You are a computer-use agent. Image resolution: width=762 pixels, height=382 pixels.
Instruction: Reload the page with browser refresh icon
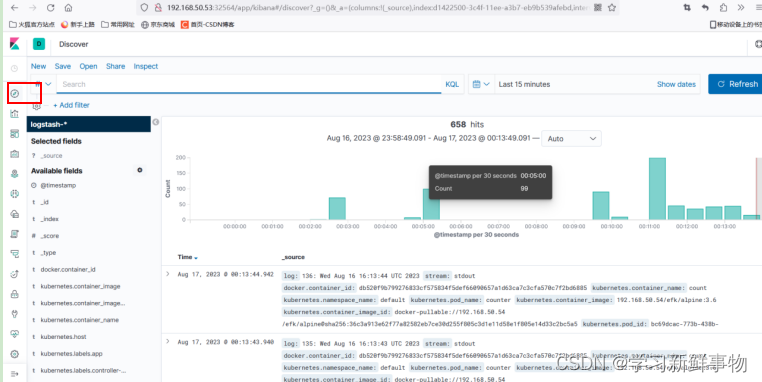tap(51, 8)
